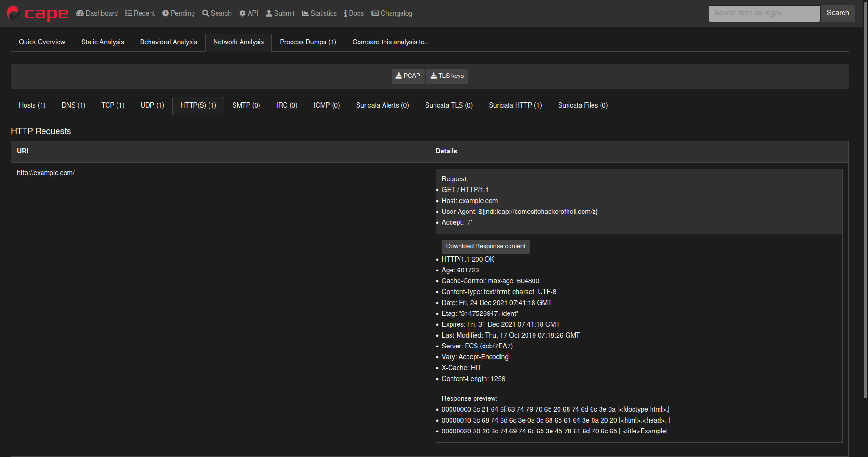Click the 'Host: example.com' line
This screenshot has height=457, width=868.
[470, 201]
